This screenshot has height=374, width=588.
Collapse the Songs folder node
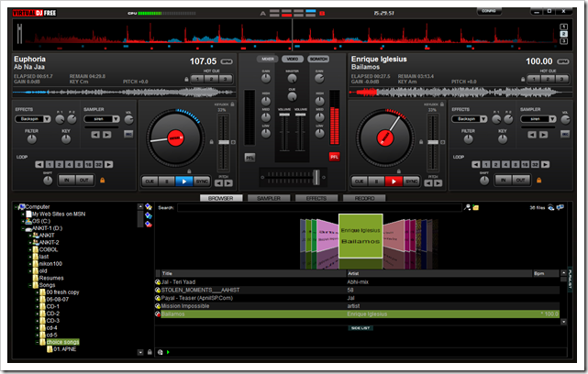[x=30, y=285]
